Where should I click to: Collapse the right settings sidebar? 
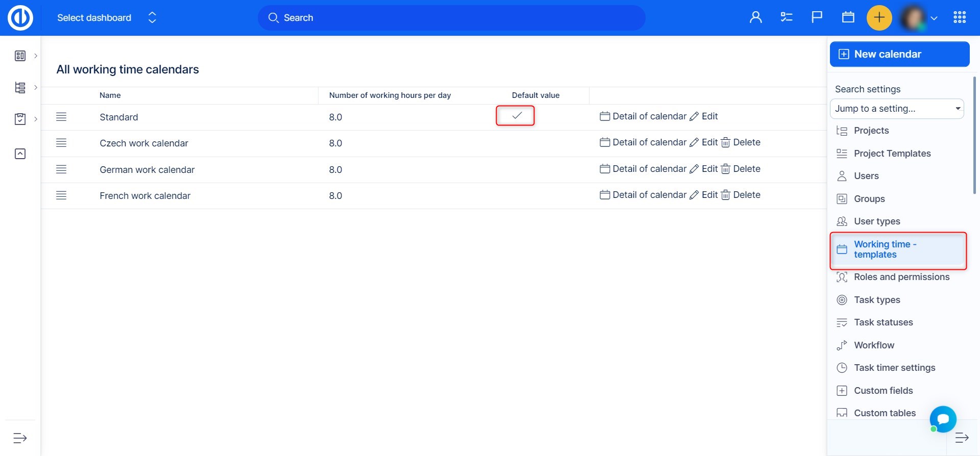pyautogui.click(x=962, y=438)
